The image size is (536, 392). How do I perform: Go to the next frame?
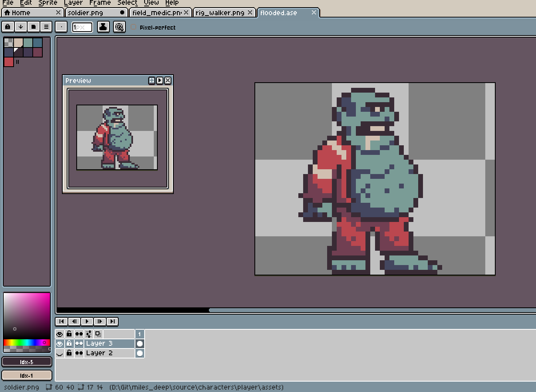tap(100, 321)
